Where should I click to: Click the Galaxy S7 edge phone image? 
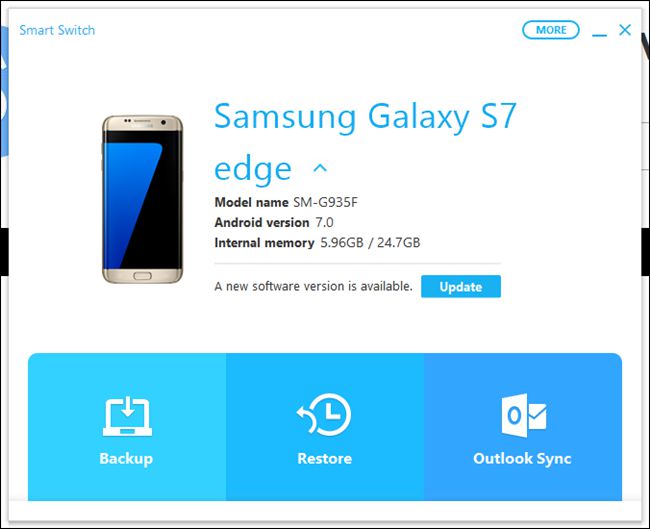coord(142,199)
